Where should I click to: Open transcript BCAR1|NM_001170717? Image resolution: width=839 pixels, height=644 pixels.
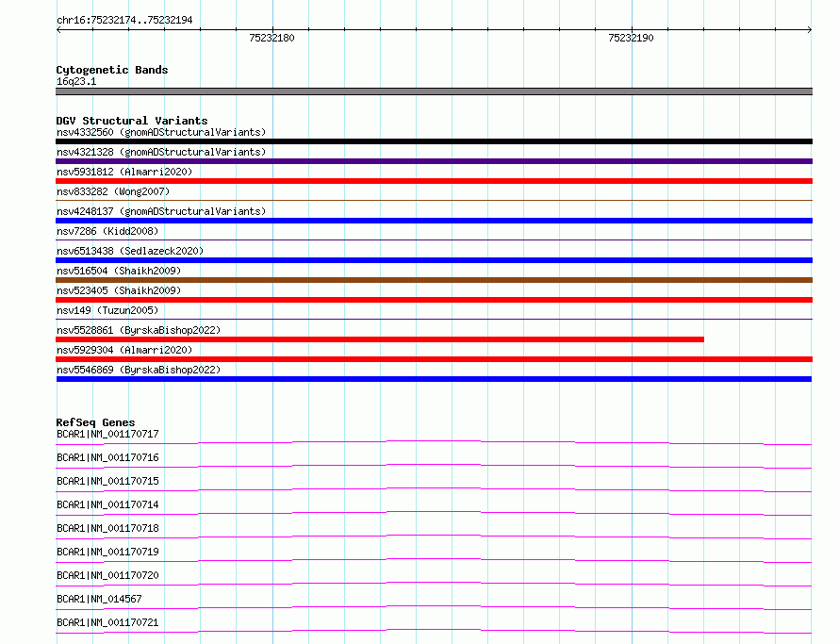point(107,434)
